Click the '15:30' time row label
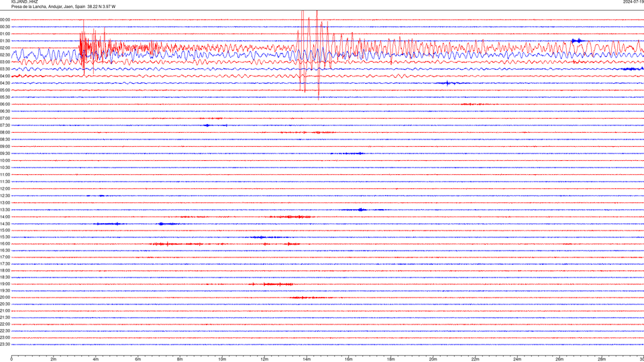 click(x=5, y=237)
